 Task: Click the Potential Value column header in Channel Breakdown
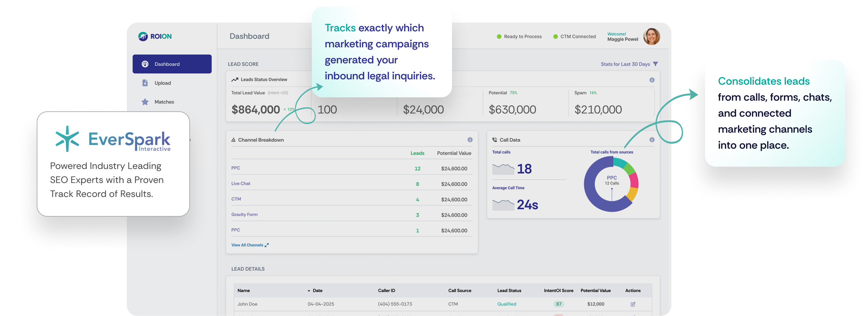pyautogui.click(x=454, y=153)
